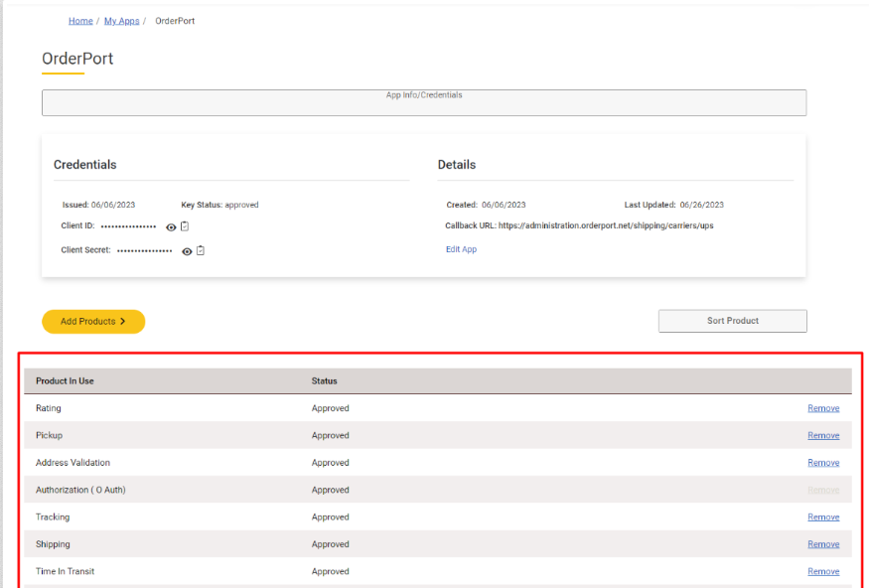This screenshot has width=869, height=588.
Task: Click the Add Products button
Action: [93, 322]
